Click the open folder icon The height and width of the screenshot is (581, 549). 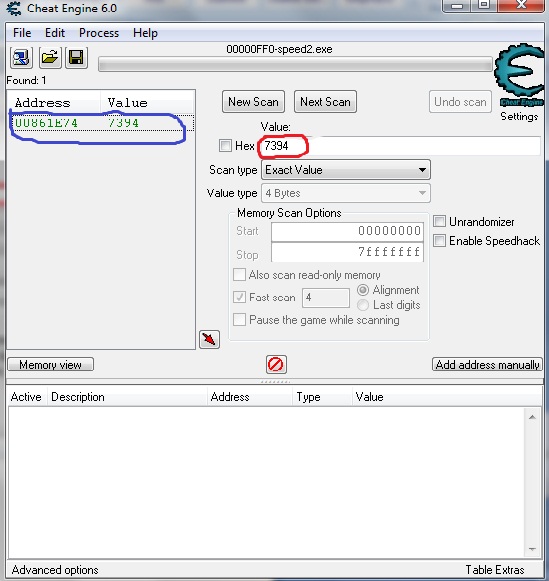pos(50,58)
